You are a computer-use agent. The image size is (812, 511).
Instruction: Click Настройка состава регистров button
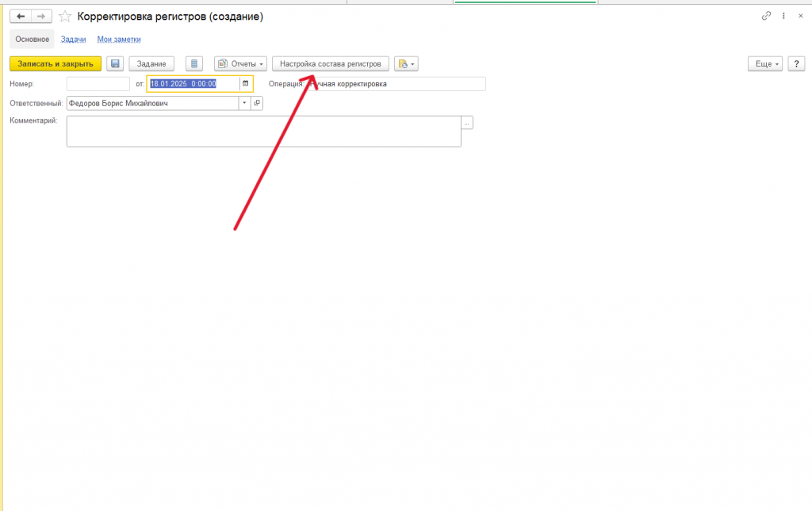point(331,63)
